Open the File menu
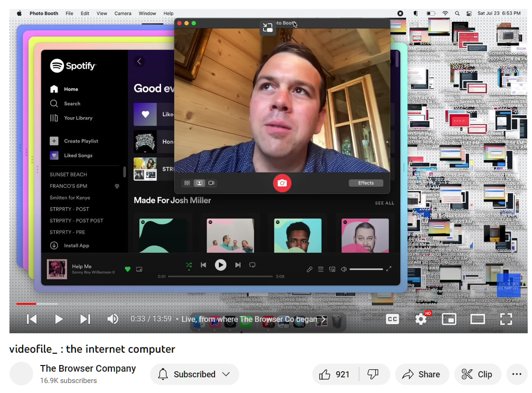Viewport: 532px width, 393px height. coord(69,13)
